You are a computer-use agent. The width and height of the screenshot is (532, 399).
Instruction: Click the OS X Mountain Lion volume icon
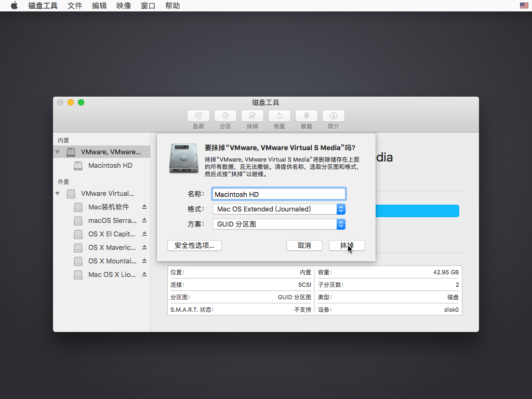(x=78, y=261)
